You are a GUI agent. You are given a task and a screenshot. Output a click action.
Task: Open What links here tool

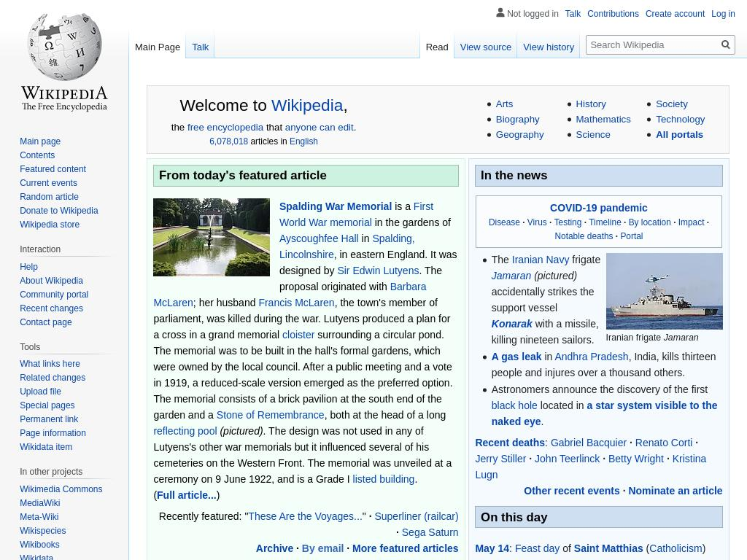[x=50, y=364]
